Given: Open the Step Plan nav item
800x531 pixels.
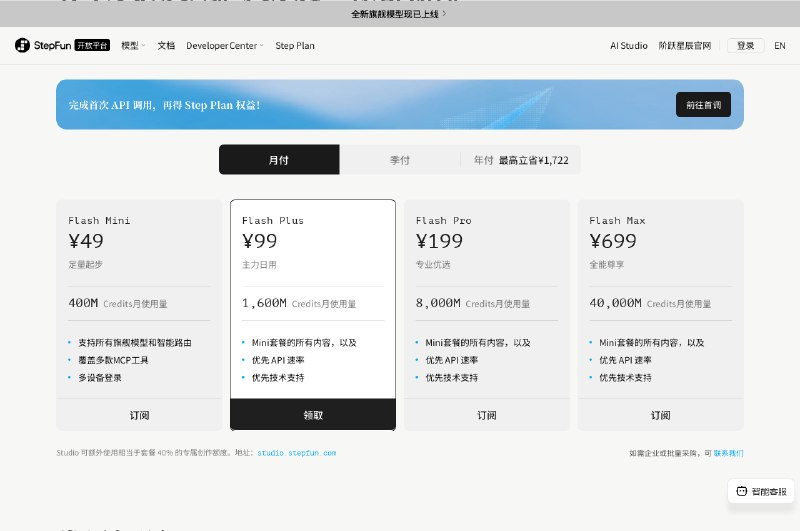Looking at the screenshot, I should 295,45.
